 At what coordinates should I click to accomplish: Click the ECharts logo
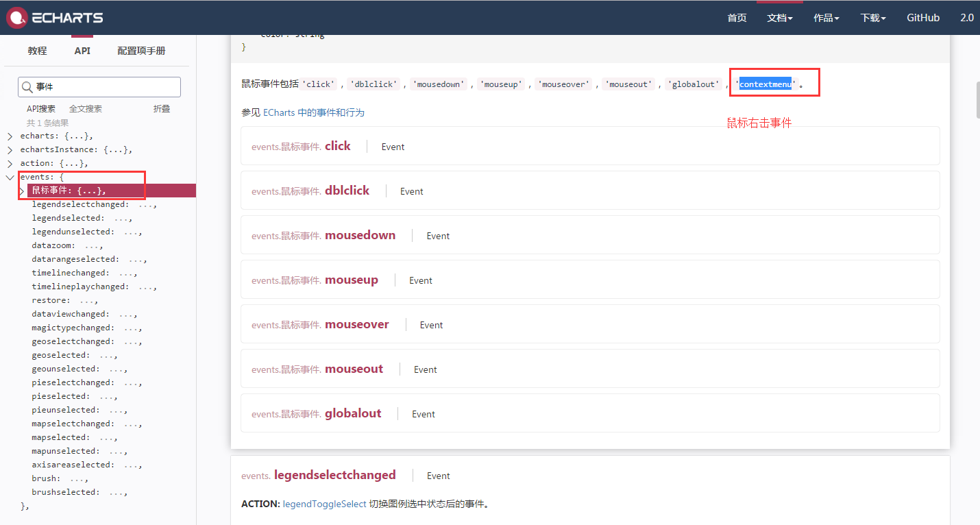pyautogui.click(x=55, y=17)
